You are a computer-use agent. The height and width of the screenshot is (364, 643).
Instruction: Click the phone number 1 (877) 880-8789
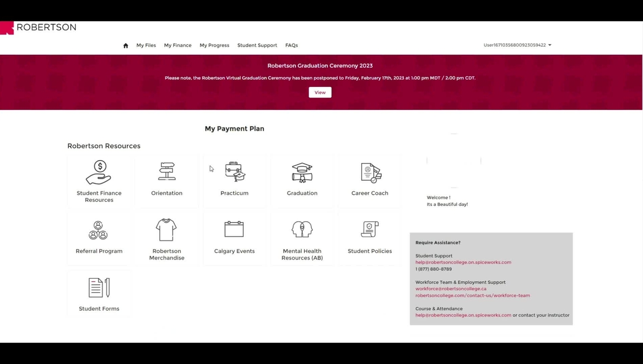(434, 269)
